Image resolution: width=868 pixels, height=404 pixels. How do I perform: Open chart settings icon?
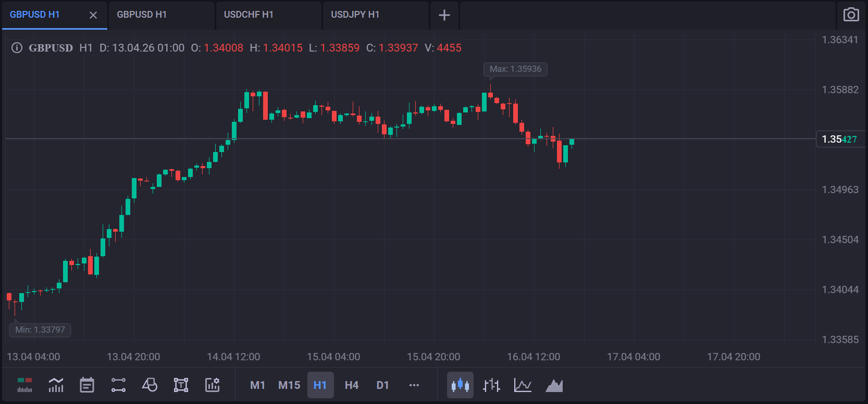(212, 385)
